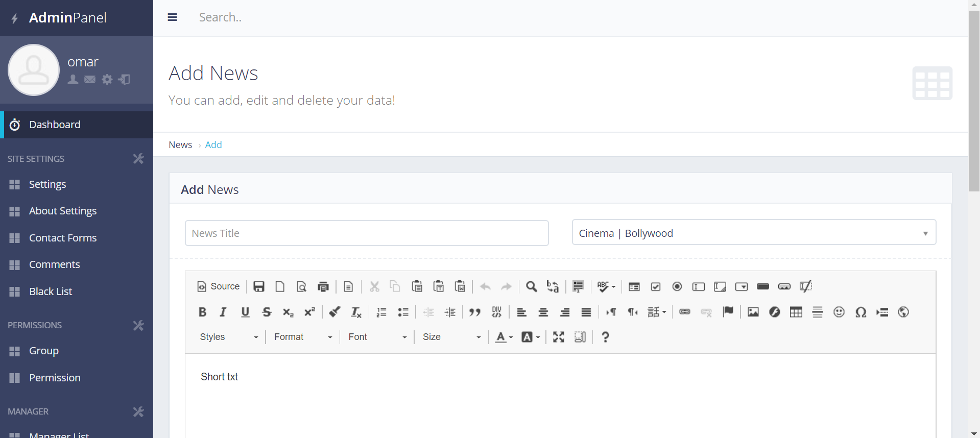980x438 pixels.
Task: Insert a checkbox form field
Action: (x=656, y=286)
